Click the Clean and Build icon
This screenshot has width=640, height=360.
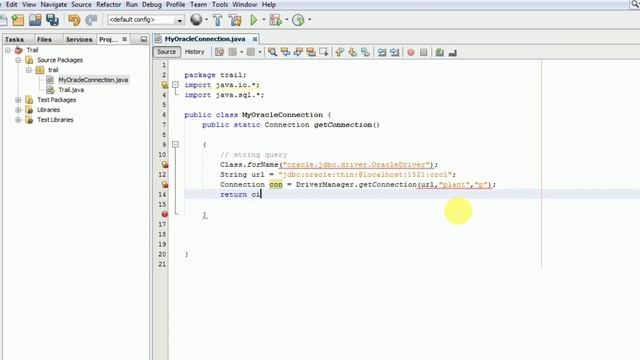tap(235, 20)
